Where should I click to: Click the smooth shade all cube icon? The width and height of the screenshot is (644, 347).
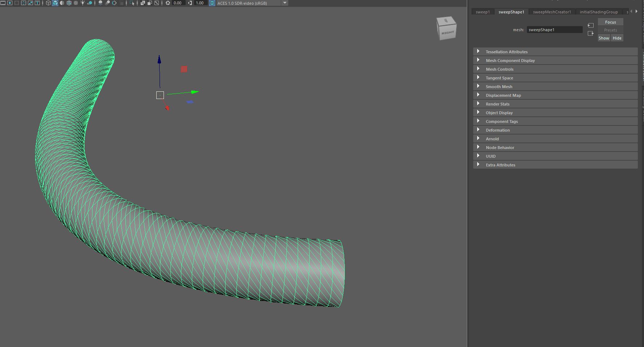click(x=55, y=3)
